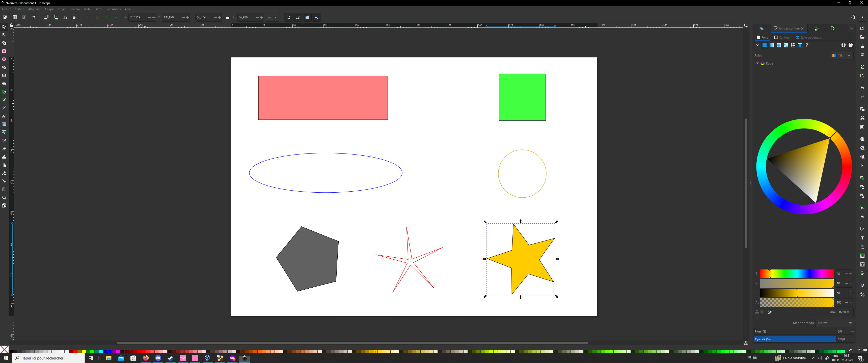Open the Extensions menu
868x363 pixels.
(x=113, y=9)
